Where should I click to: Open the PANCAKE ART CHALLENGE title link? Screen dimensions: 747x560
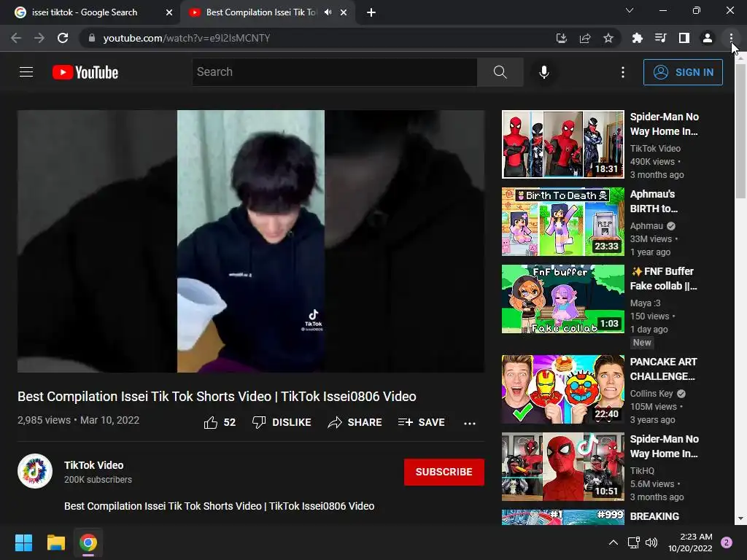coord(663,369)
